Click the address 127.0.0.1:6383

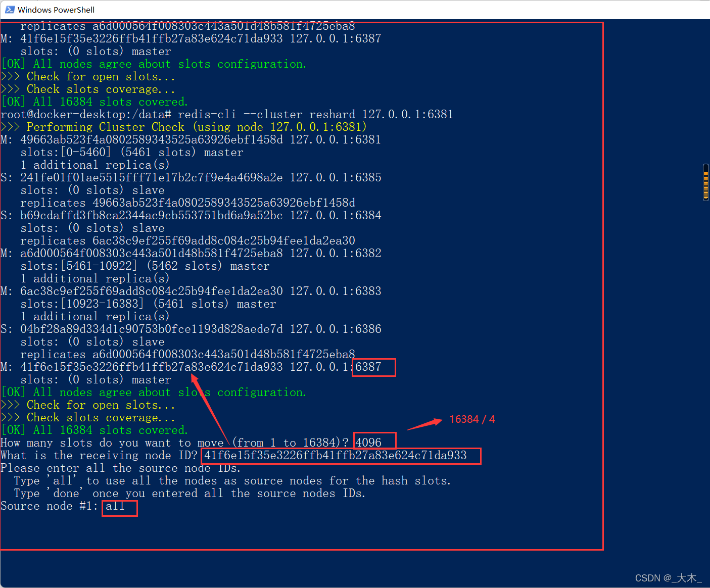336,291
